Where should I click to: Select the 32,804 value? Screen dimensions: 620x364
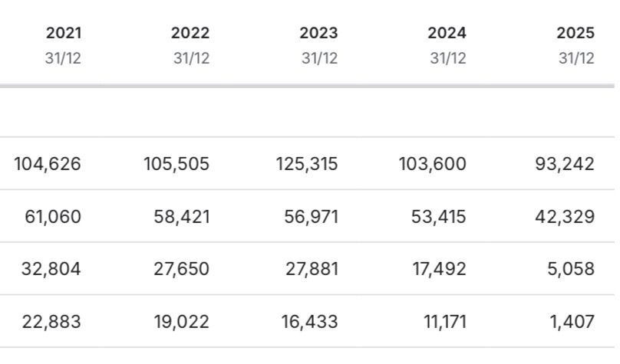(53, 269)
